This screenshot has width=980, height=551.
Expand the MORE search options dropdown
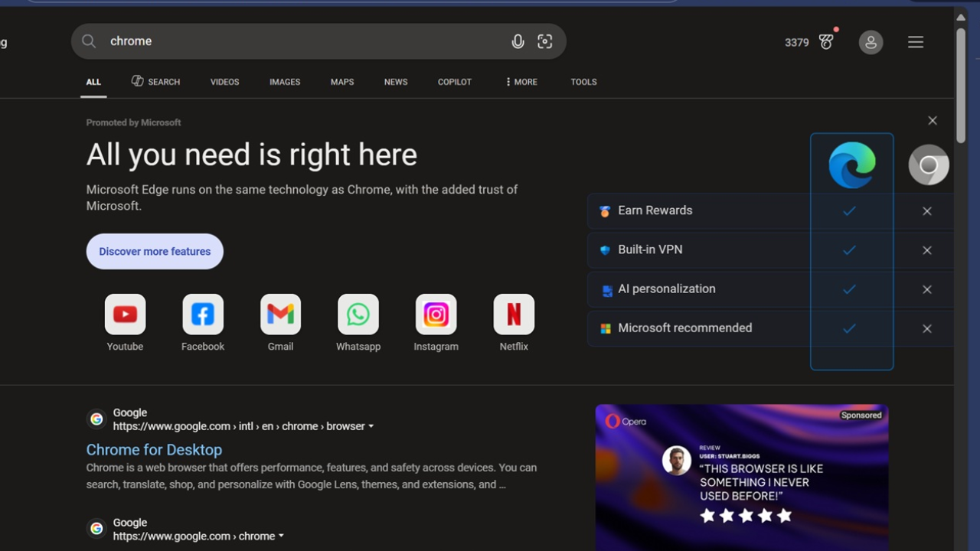[x=521, y=82]
